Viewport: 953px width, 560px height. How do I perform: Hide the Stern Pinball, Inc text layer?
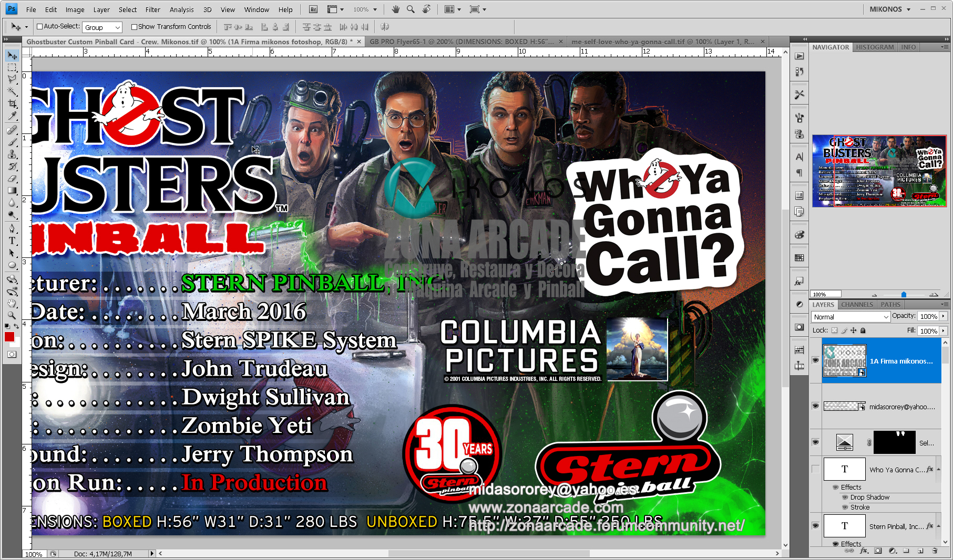tap(815, 526)
